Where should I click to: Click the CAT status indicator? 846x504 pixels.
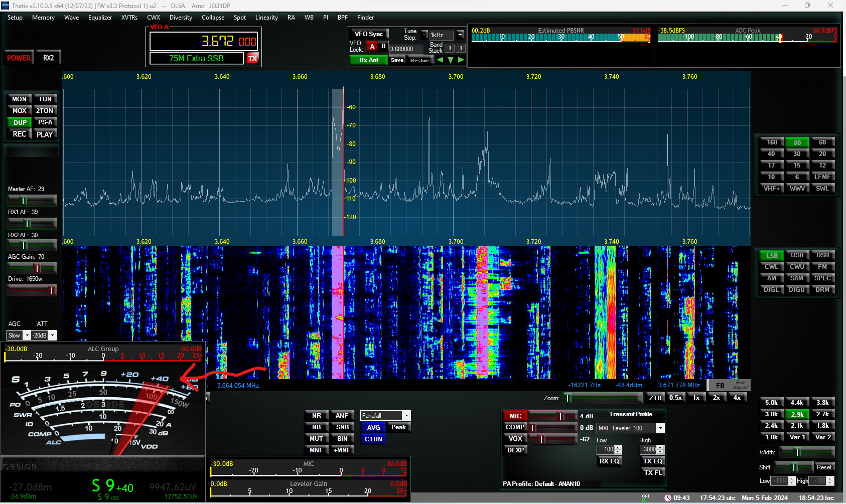[x=645, y=497]
